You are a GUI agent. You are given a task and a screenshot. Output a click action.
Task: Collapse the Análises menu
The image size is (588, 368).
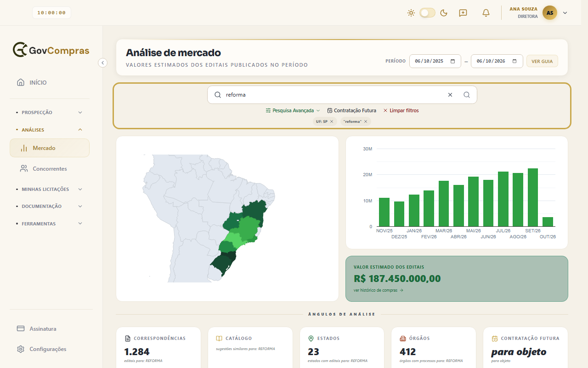[50, 130]
